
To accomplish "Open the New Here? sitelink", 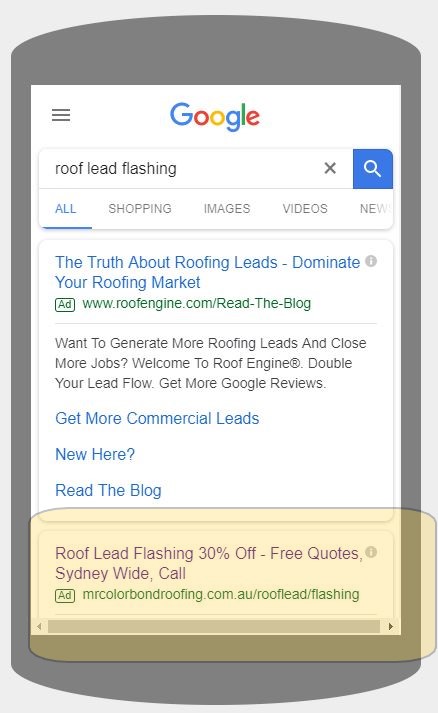I will (95, 454).
